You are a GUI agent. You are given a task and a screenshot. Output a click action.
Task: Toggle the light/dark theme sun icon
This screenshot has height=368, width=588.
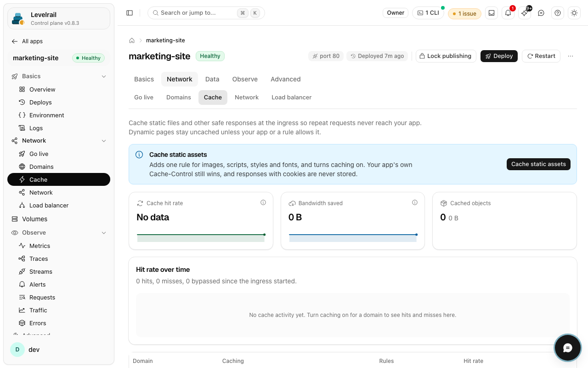point(574,13)
